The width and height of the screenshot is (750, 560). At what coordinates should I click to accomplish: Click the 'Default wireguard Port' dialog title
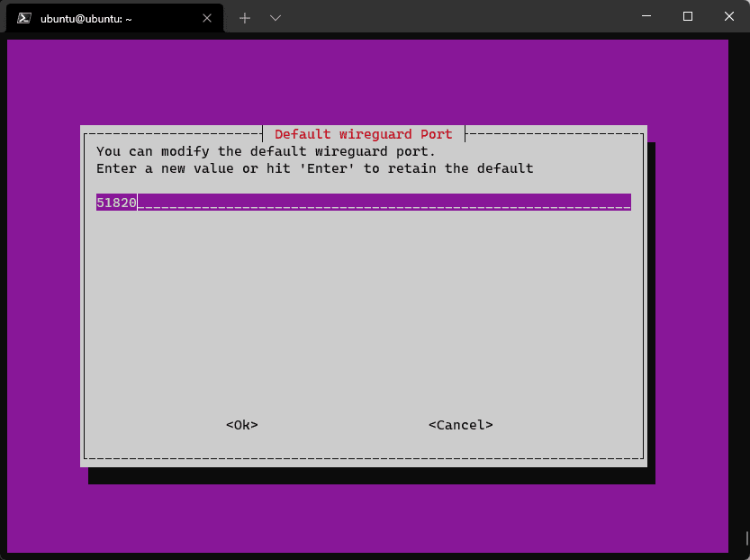[x=364, y=134]
